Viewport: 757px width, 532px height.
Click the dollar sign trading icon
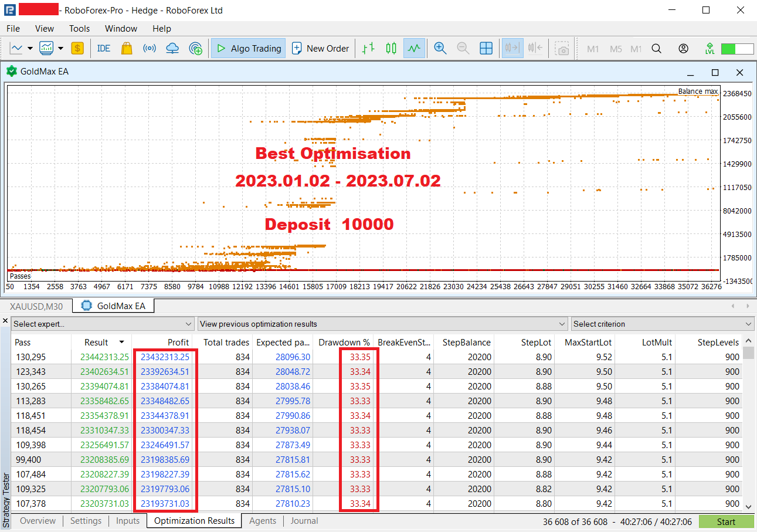[77, 48]
